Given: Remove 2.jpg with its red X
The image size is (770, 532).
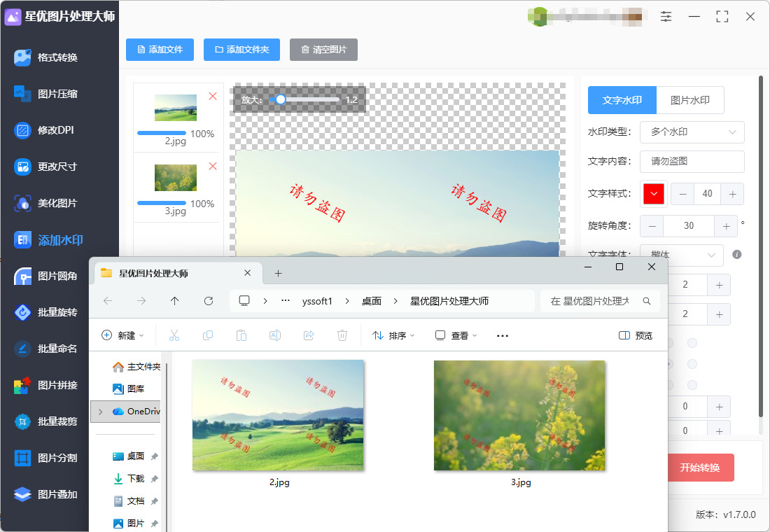Looking at the screenshot, I should click(213, 97).
